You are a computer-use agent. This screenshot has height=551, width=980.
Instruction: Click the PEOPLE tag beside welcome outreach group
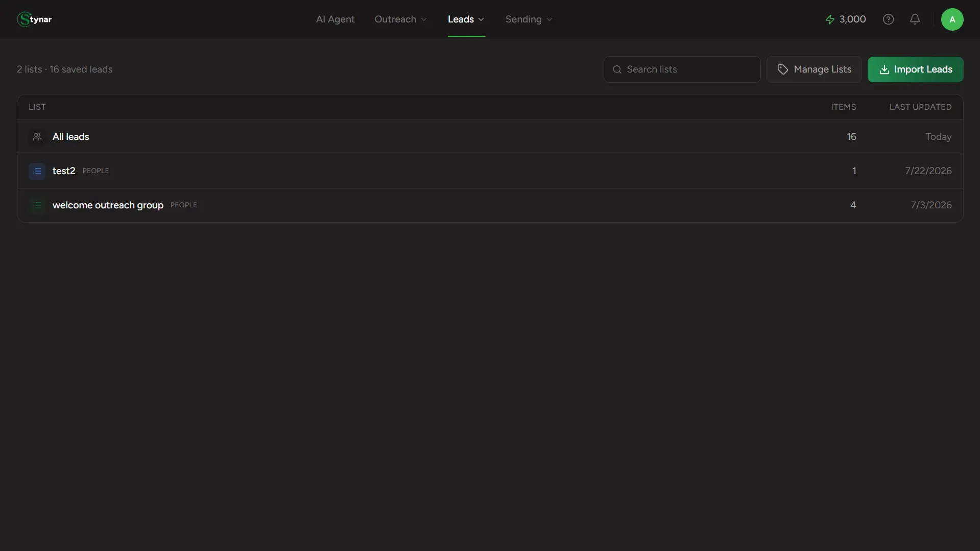click(183, 205)
